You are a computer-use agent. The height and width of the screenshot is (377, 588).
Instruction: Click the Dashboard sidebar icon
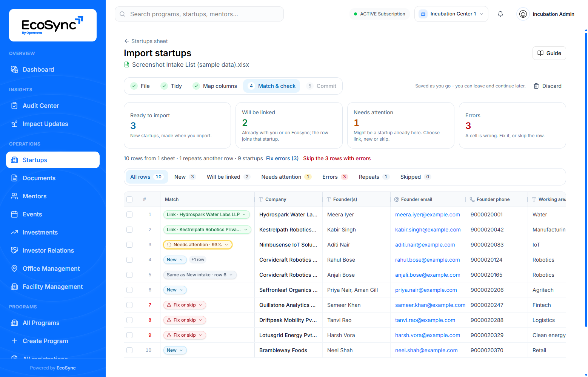(14, 69)
